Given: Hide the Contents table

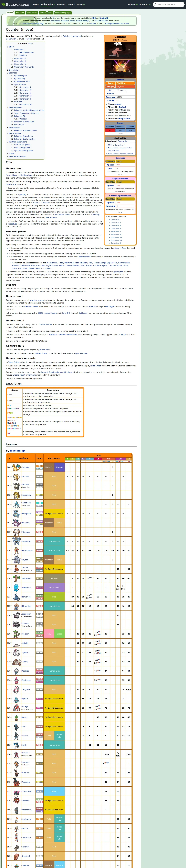Looking at the screenshot, I should pyautogui.click(x=30, y=43).
